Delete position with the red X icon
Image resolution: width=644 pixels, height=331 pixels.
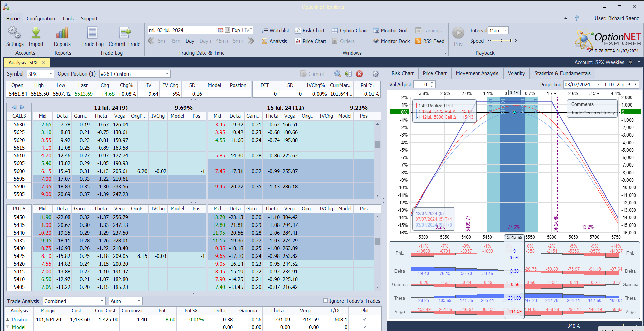359,74
